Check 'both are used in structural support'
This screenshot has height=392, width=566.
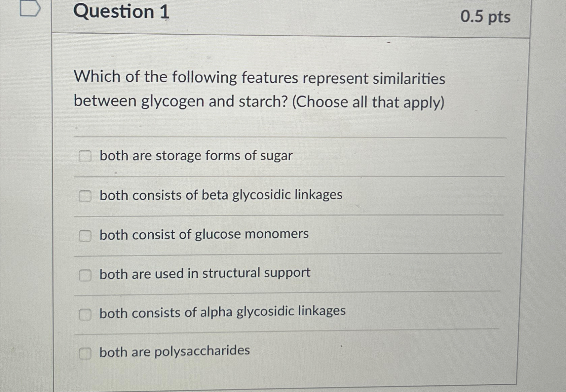85,274
